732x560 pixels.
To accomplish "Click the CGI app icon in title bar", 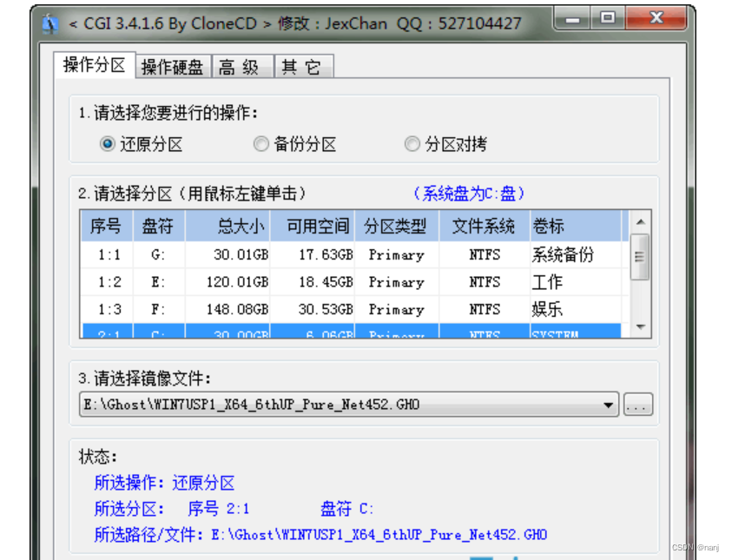I will 50,23.
